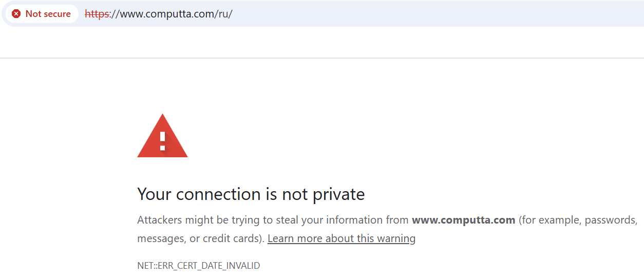Click the words messages, or credit cards
Viewport: 644px width, 276px height.
(x=200, y=238)
